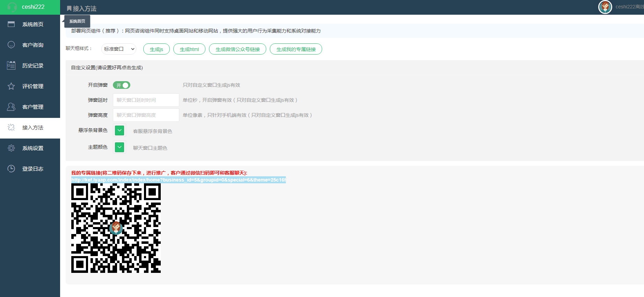Click the 客户咨询 smiley face icon
The height and width of the screenshot is (297, 644).
11,45
